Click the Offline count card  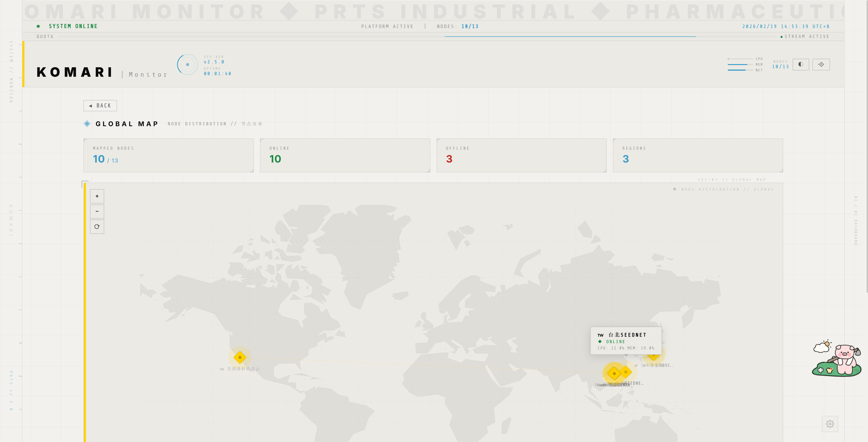[521, 156]
